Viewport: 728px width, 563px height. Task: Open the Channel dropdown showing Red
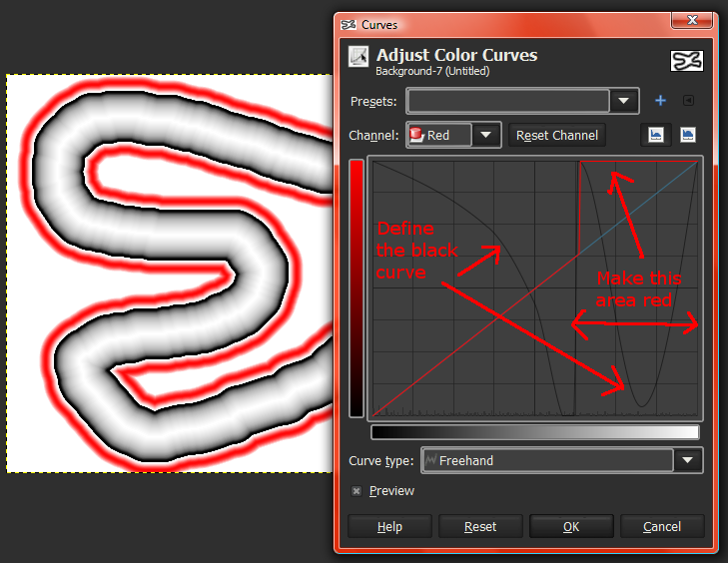pyautogui.click(x=453, y=135)
